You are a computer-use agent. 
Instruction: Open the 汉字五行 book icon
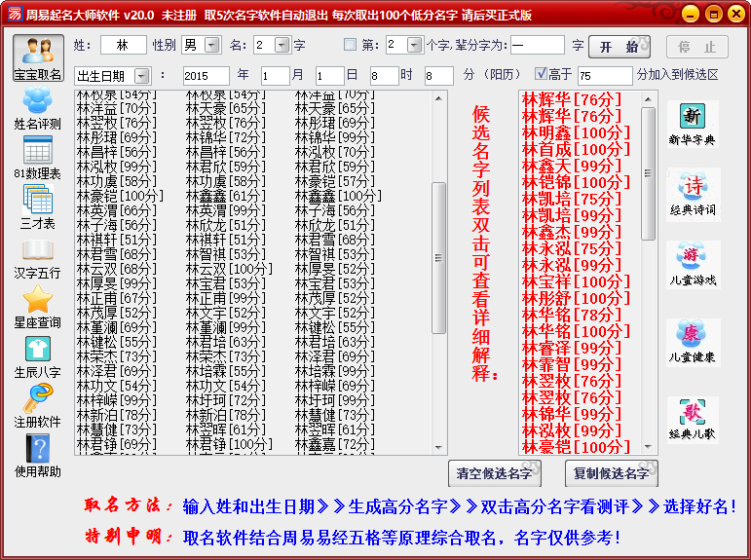(37, 255)
